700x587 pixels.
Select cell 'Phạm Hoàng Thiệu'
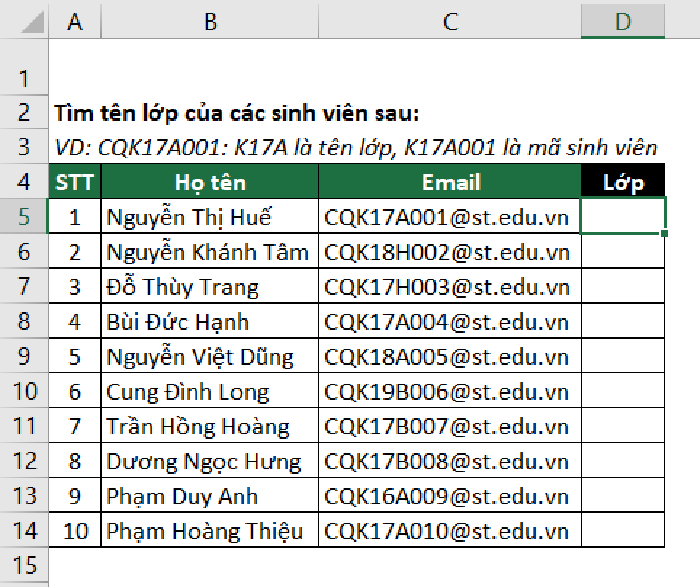click(210, 530)
